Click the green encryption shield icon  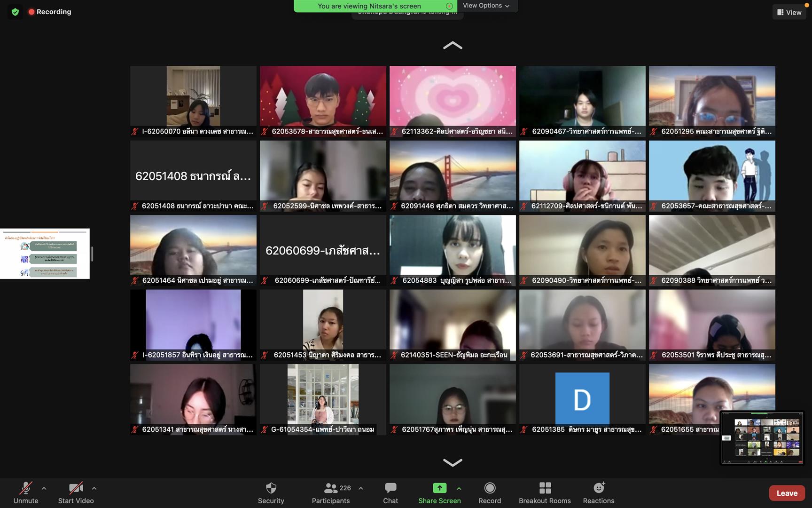pos(15,12)
